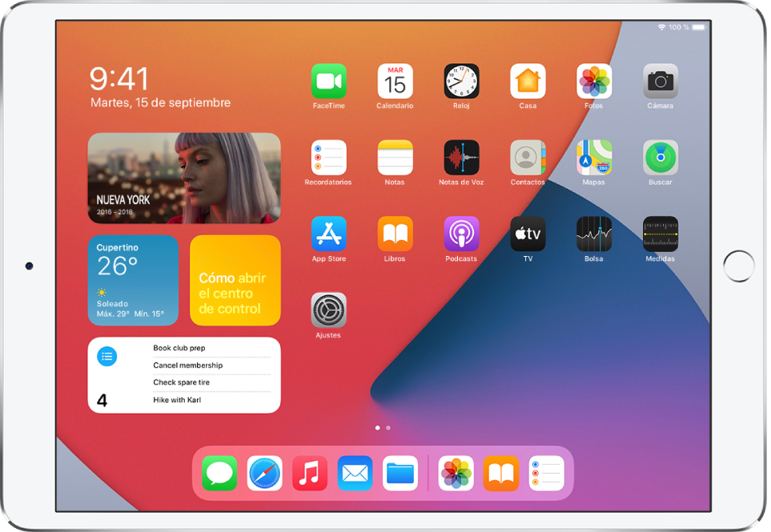
Task: Open Ajustes
Action: [x=328, y=310]
